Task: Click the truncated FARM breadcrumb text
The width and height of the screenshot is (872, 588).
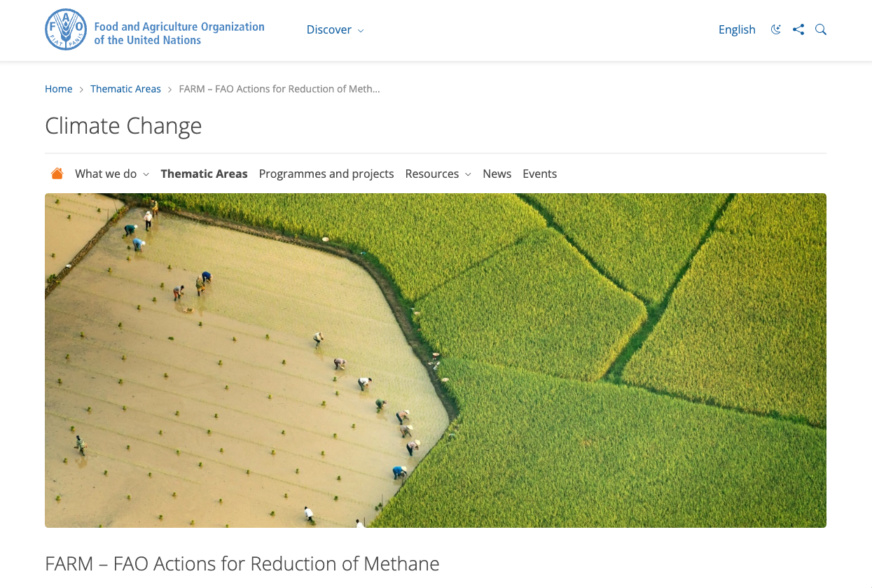Action: click(279, 89)
